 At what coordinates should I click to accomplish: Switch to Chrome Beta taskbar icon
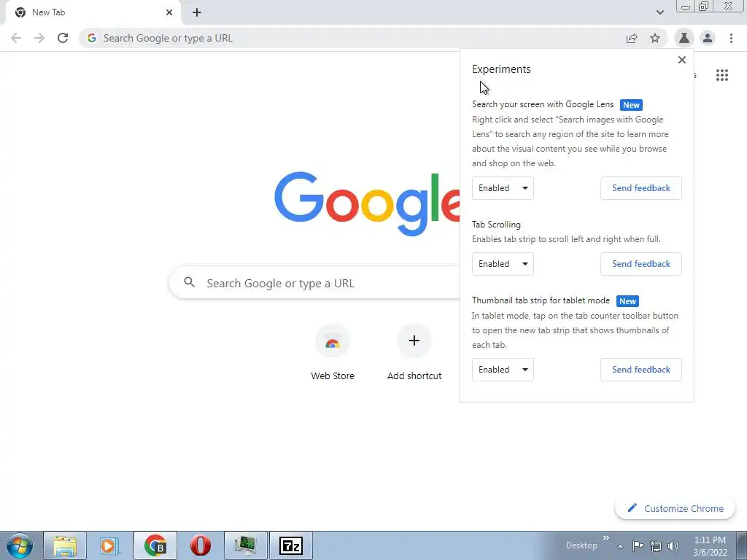[155, 545]
